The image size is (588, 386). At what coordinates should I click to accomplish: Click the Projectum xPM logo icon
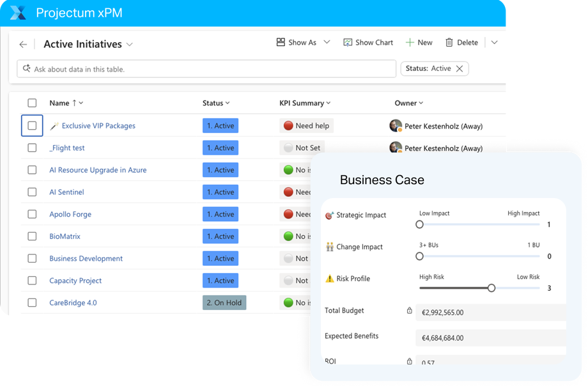pos(18,13)
